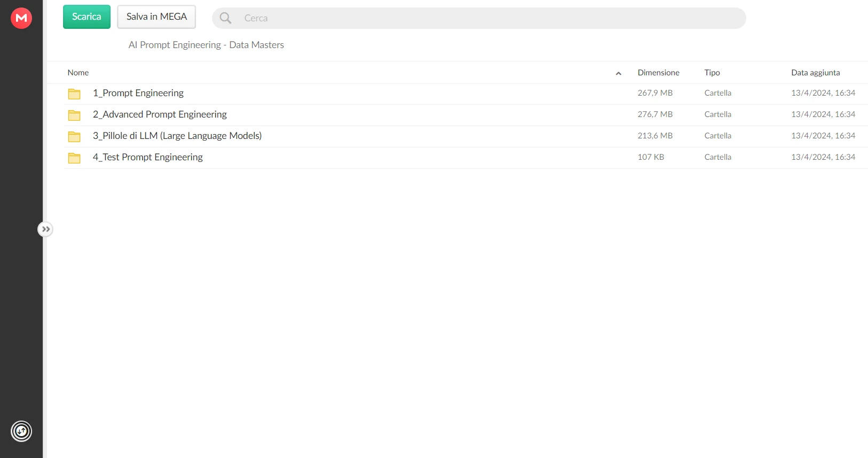This screenshot has width=868, height=458.
Task: Toggle sort direction arrow in Nome header
Action: pyautogui.click(x=619, y=73)
